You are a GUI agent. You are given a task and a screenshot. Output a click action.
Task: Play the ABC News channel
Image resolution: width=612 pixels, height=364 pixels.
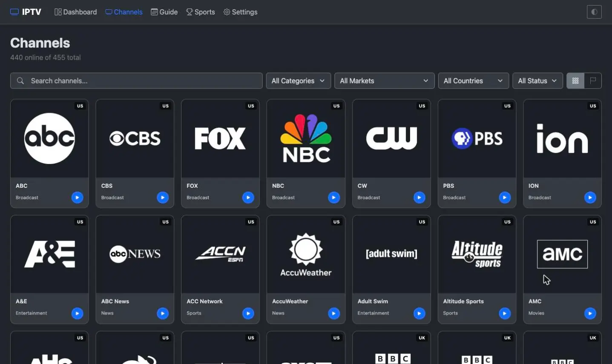point(163,313)
